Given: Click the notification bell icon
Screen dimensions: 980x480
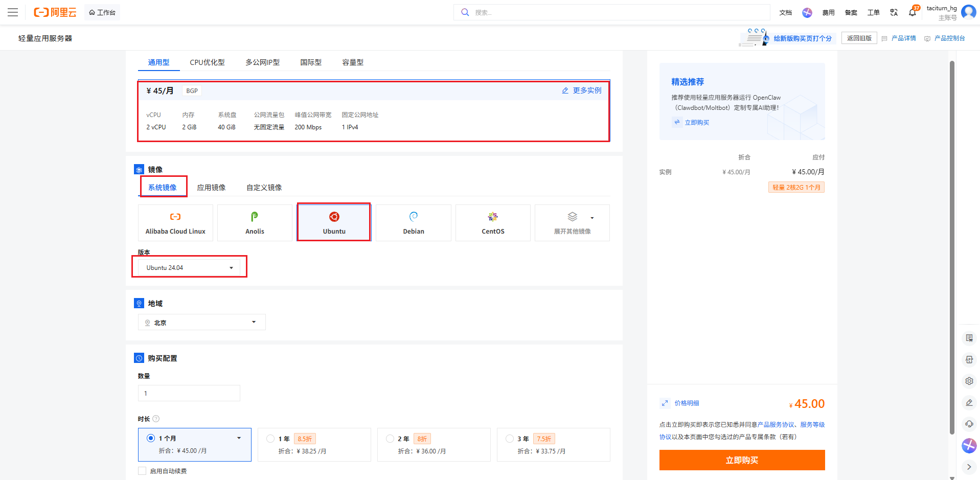Looking at the screenshot, I should pos(912,12).
